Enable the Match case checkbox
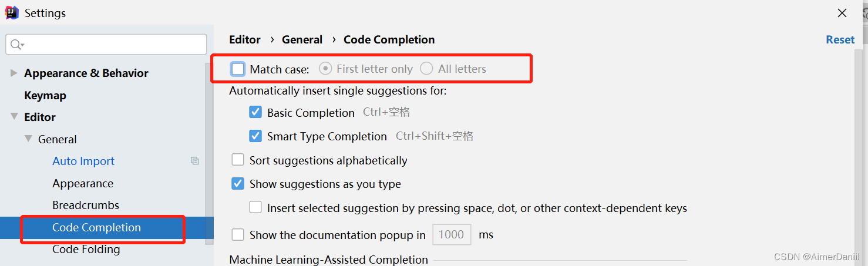The width and height of the screenshot is (868, 266). pyautogui.click(x=238, y=69)
